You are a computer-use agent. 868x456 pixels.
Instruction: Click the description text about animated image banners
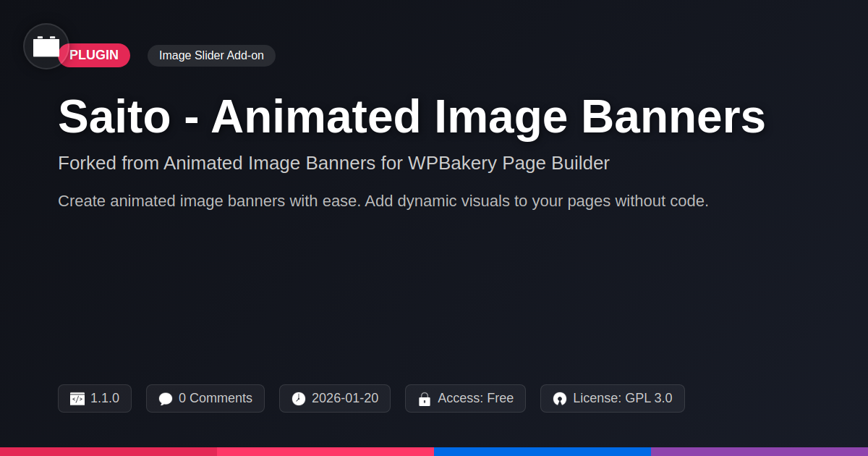[x=383, y=201]
